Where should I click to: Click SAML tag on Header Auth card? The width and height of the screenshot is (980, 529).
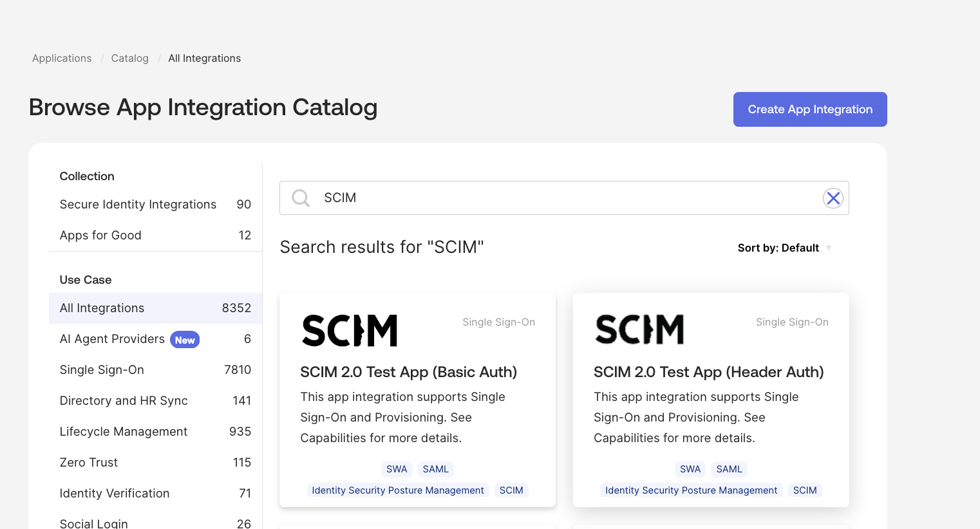pyautogui.click(x=730, y=469)
